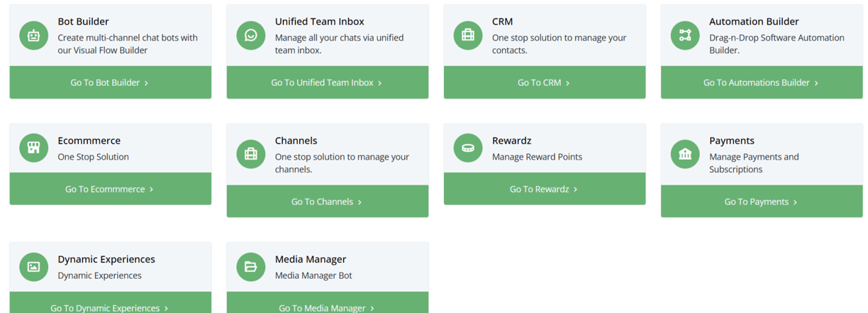
Task: Click the Automation Builder flow icon
Action: pos(684,35)
